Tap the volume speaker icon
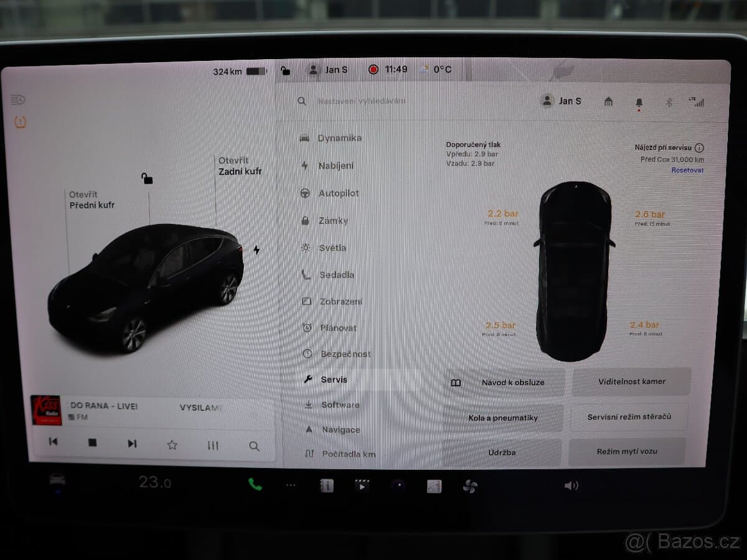This screenshot has width=747, height=560. (571, 486)
